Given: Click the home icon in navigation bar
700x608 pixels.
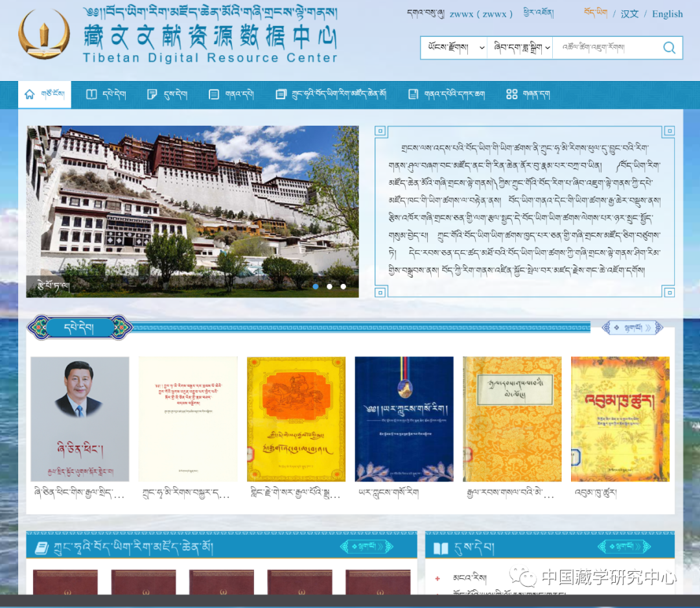Looking at the screenshot, I should coord(29,95).
